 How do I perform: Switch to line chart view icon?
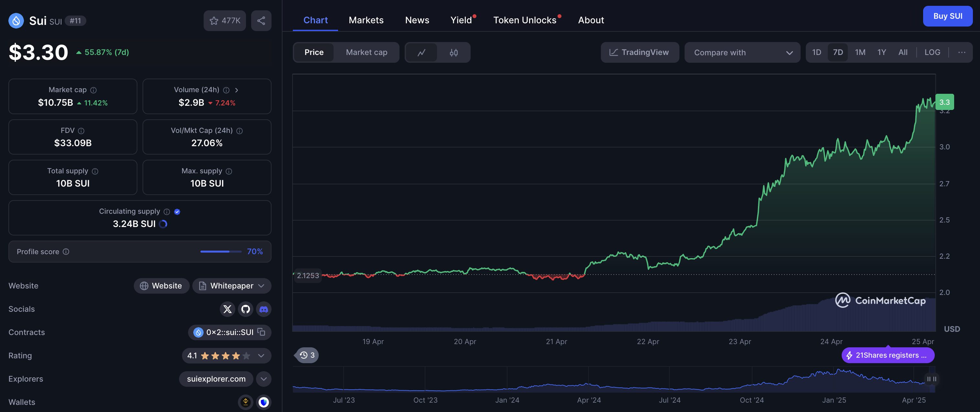pyautogui.click(x=421, y=52)
